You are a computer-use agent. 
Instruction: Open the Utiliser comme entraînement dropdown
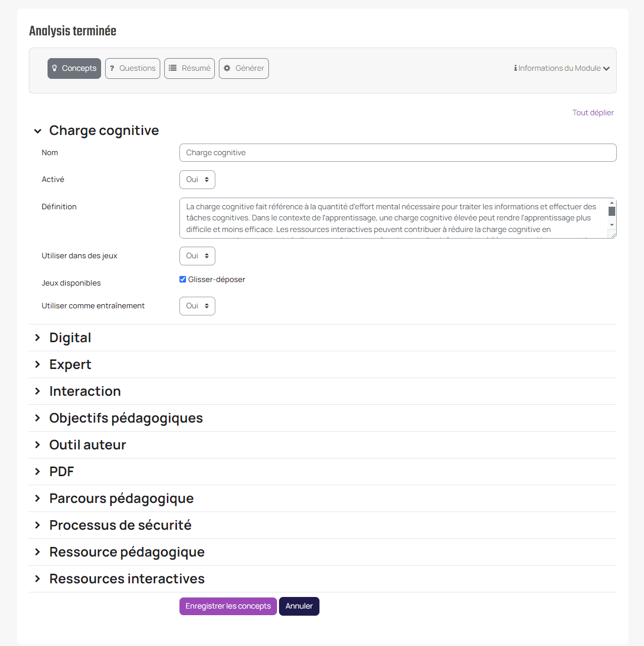coord(197,306)
